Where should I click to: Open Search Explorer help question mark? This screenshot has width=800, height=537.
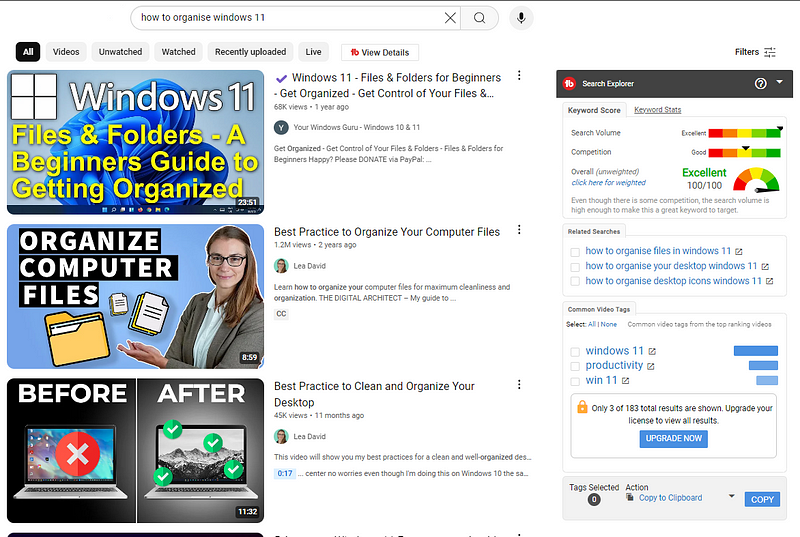(x=760, y=84)
